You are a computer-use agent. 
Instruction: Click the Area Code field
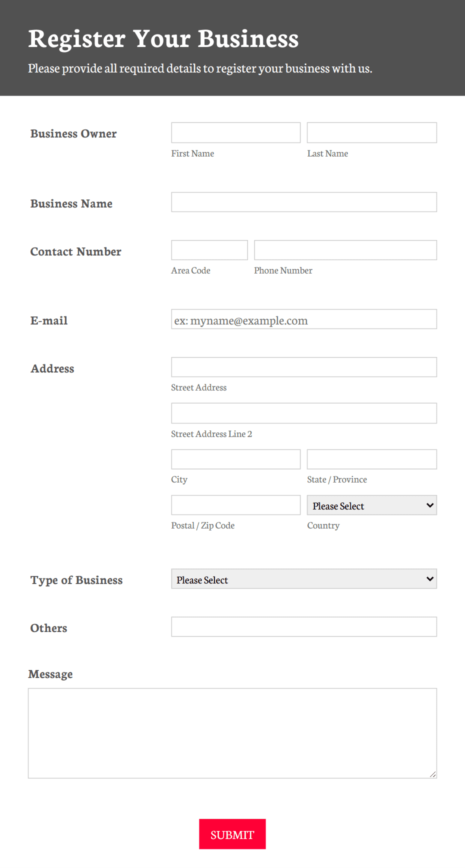(x=209, y=249)
